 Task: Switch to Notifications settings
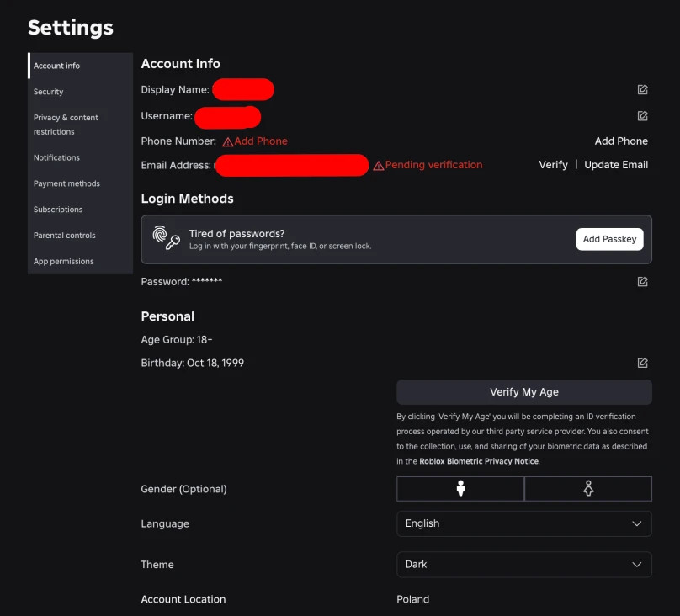point(56,157)
